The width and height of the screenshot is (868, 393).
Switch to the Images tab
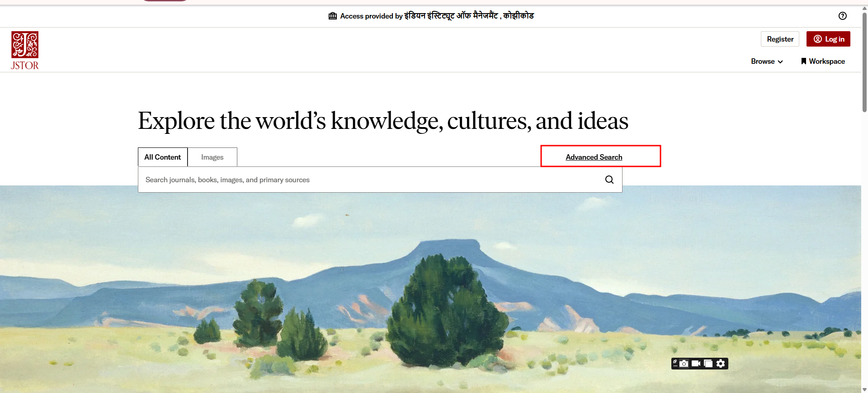212,157
